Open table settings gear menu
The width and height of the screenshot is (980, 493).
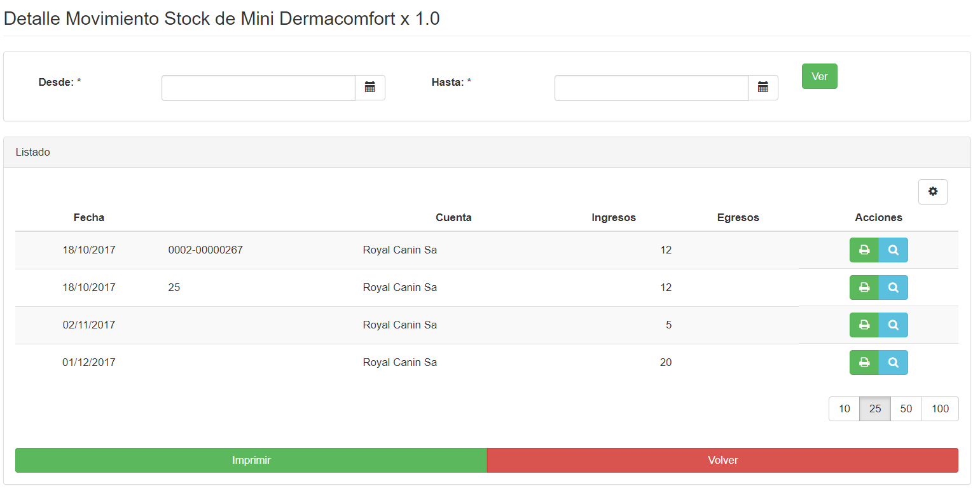[933, 192]
